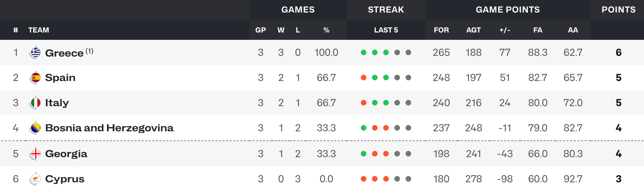The height and width of the screenshot is (190, 644).
Task: Click the Georgia flag icon
Action: 35,154
